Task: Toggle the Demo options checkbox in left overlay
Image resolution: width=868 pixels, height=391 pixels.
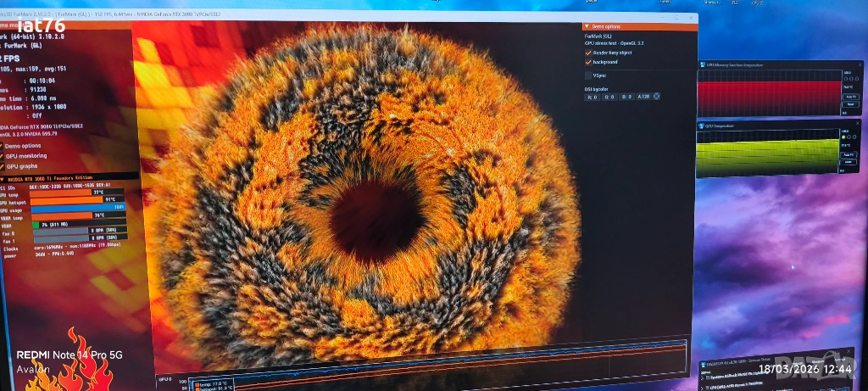Action: [x=3, y=146]
